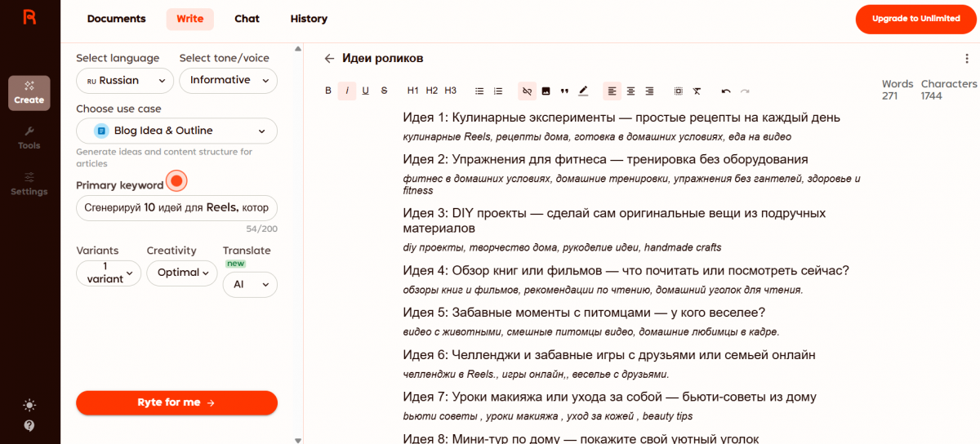Clear text formatting
The height and width of the screenshot is (444, 980).
pos(697,91)
